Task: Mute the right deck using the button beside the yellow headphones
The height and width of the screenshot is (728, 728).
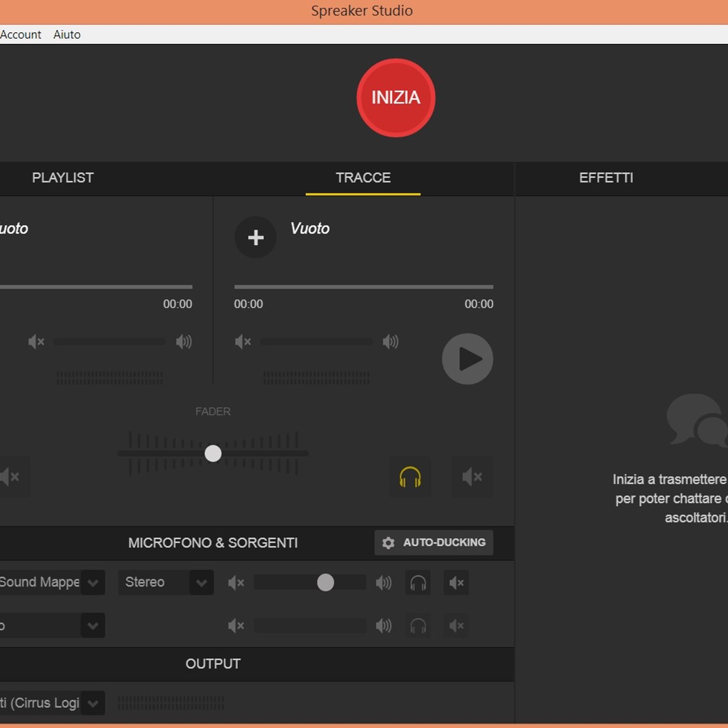Action: pos(472,477)
